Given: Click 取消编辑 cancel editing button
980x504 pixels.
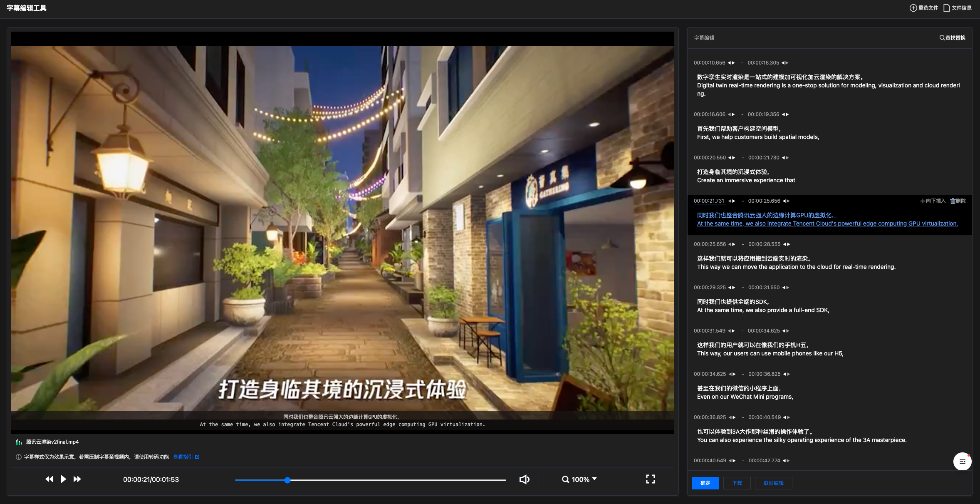Looking at the screenshot, I should pyautogui.click(x=773, y=483).
